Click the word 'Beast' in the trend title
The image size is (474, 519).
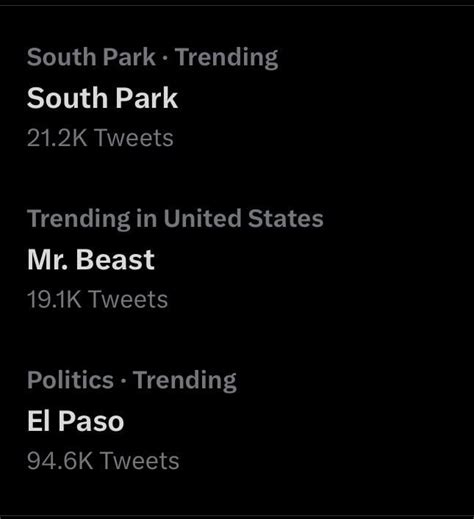(115, 260)
